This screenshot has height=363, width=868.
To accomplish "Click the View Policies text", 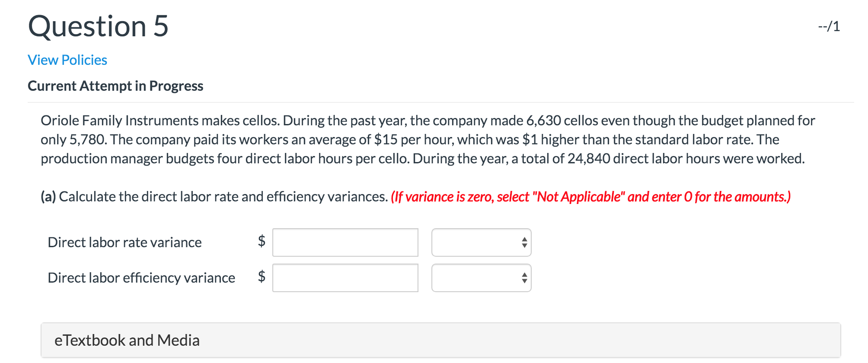I will 67,60.
